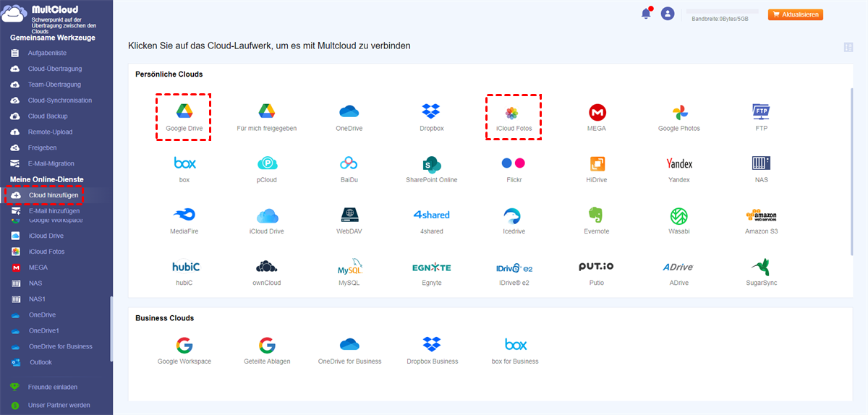Viewport: 868px width, 415px height.
Task: Go to Cloud-Übertragung
Action: coord(56,69)
